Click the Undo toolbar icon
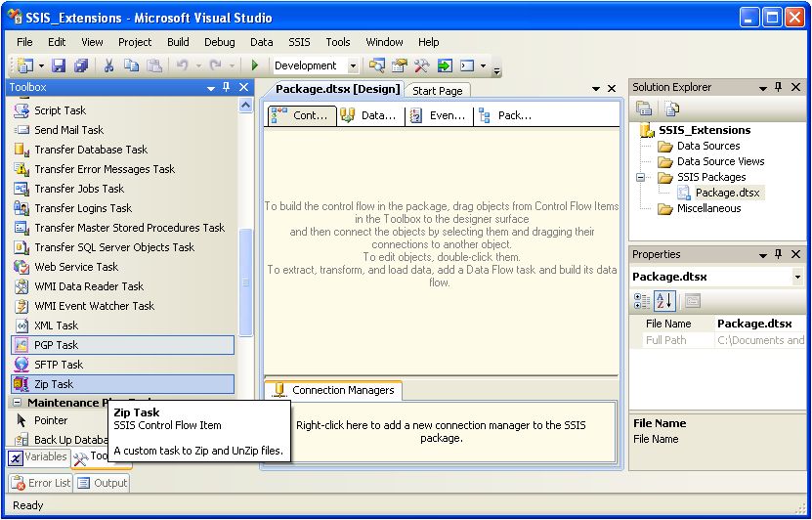 tap(183, 65)
